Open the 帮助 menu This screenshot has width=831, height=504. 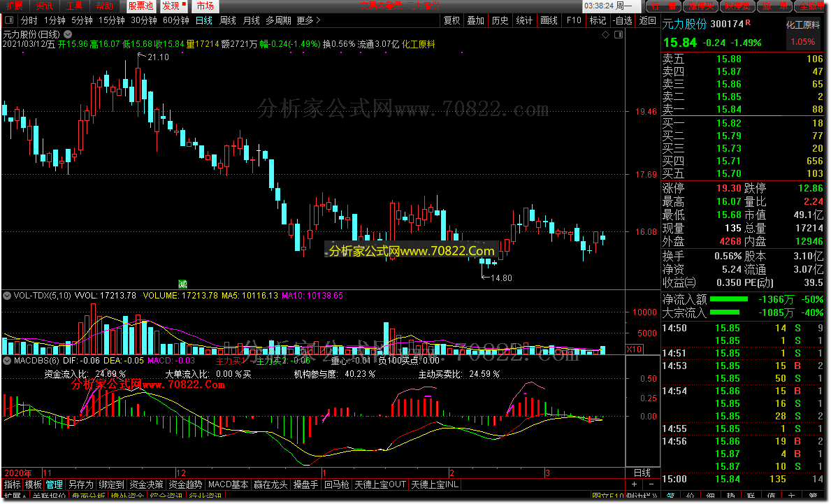pos(104,6)
